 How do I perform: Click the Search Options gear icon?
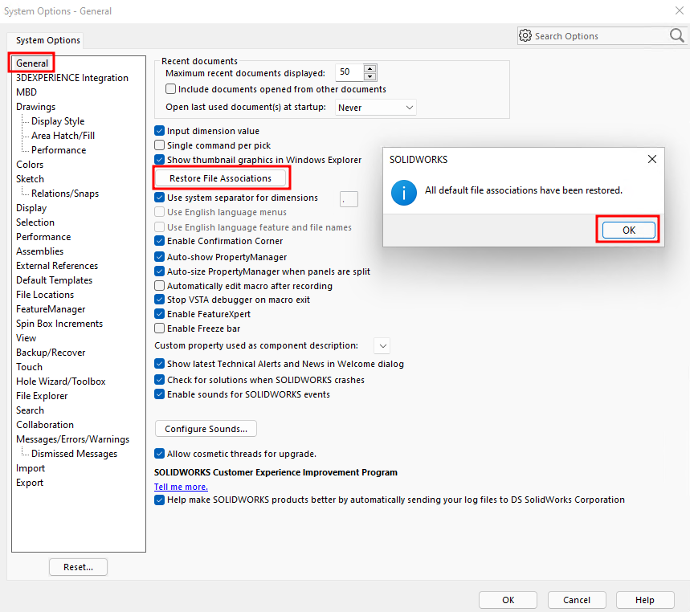(x=526, y=36)
